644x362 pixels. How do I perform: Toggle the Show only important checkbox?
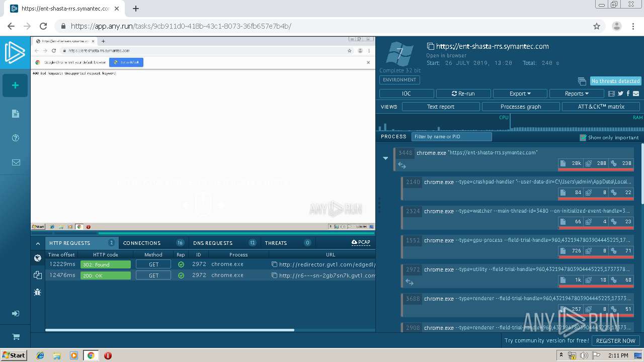coord(583,137)
